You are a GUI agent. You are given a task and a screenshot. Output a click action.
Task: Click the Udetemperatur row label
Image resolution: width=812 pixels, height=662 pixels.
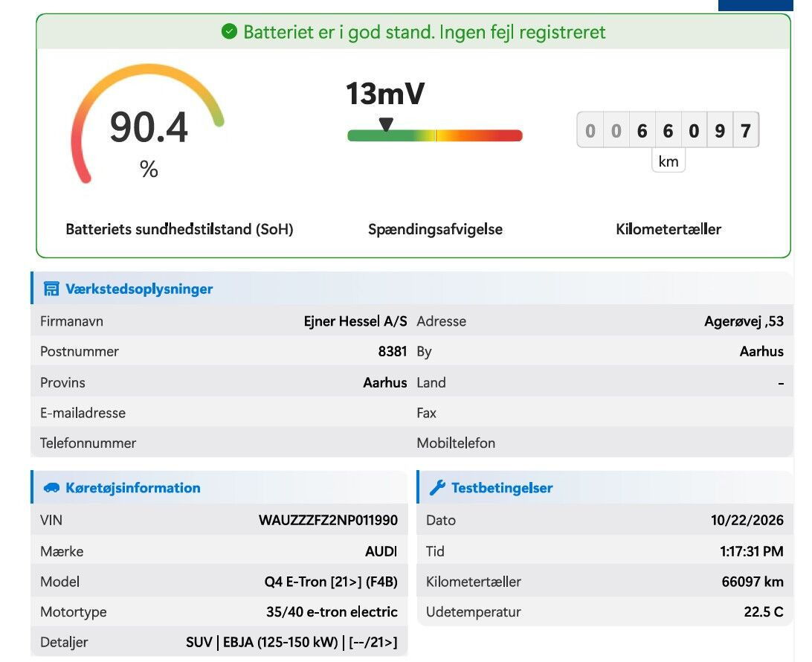tap(474, 611)
